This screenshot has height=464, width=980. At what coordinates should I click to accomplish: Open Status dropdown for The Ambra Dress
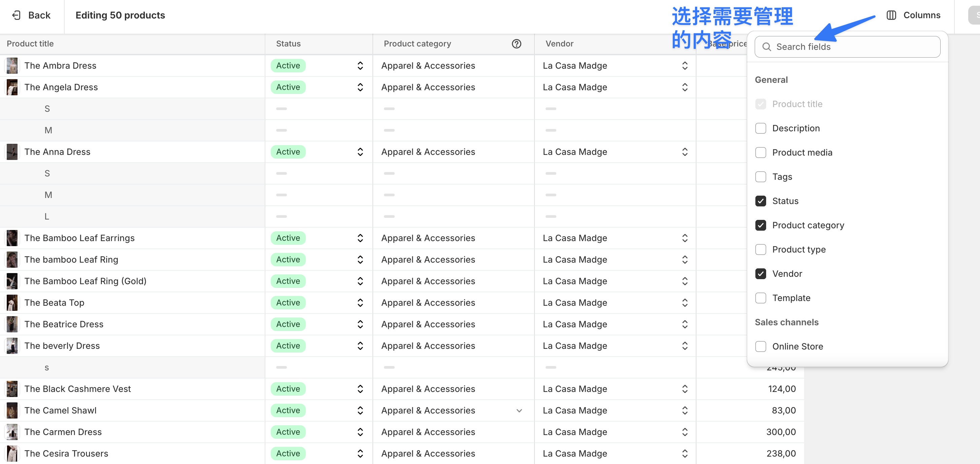tap(360, 66)
